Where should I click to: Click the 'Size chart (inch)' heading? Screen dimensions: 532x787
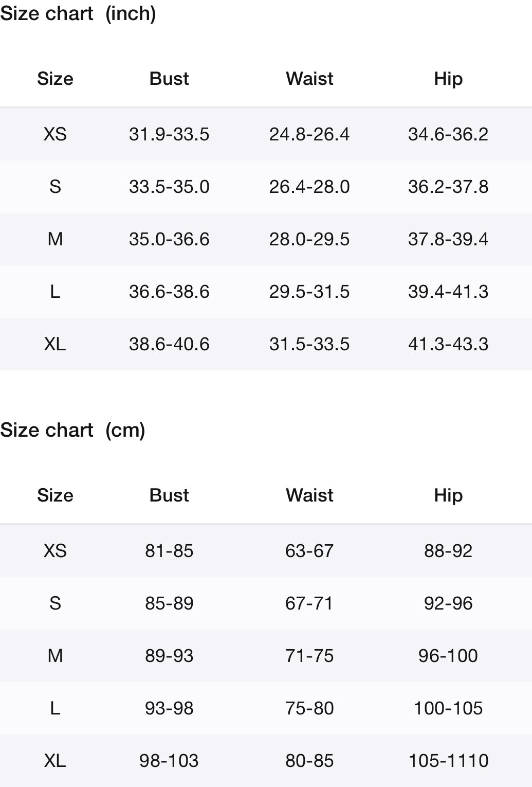(x=78, y=14)
